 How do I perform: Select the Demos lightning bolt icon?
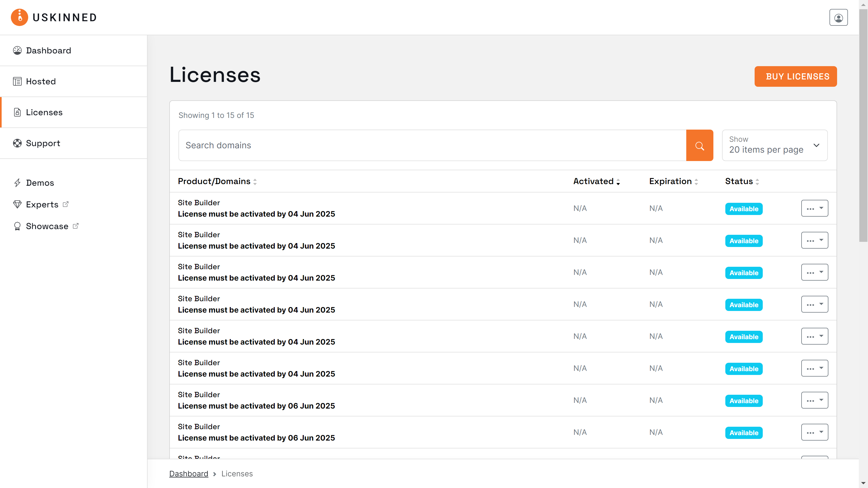[18, 182]
